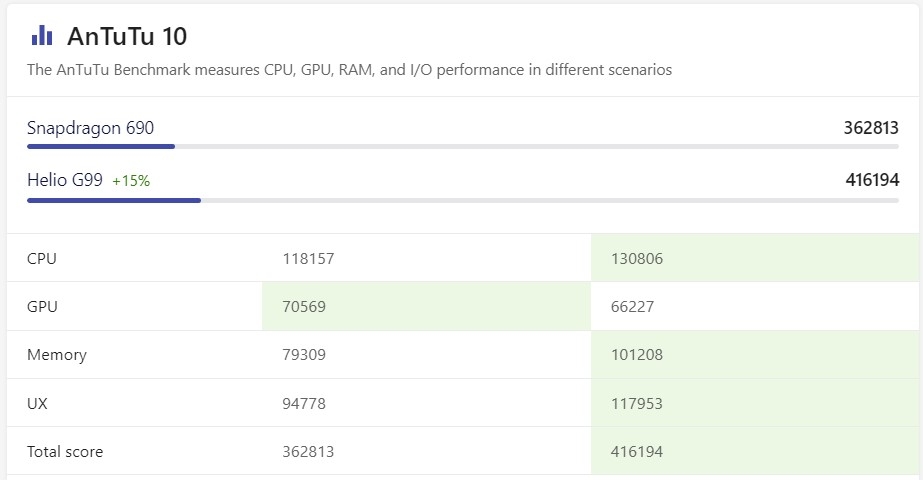Click the Snapdragon 690 score progress bar
This screenshot has height=480, width=923.
click(462, 147)
